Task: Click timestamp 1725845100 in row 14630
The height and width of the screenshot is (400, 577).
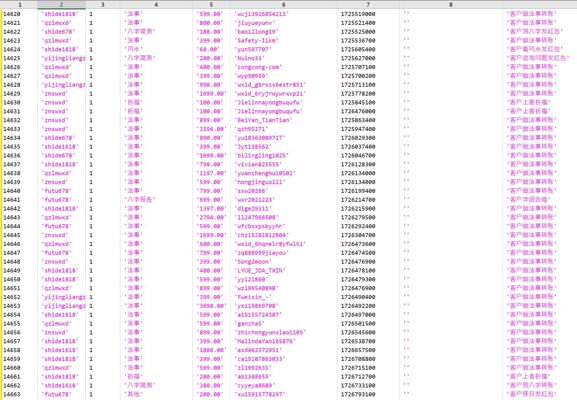Action: (x=358, y=102)
